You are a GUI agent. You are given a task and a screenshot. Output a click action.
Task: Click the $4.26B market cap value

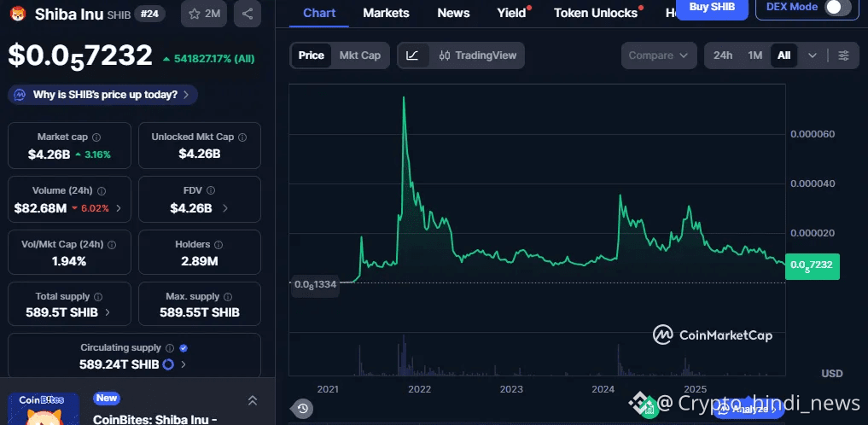(50, 155)
